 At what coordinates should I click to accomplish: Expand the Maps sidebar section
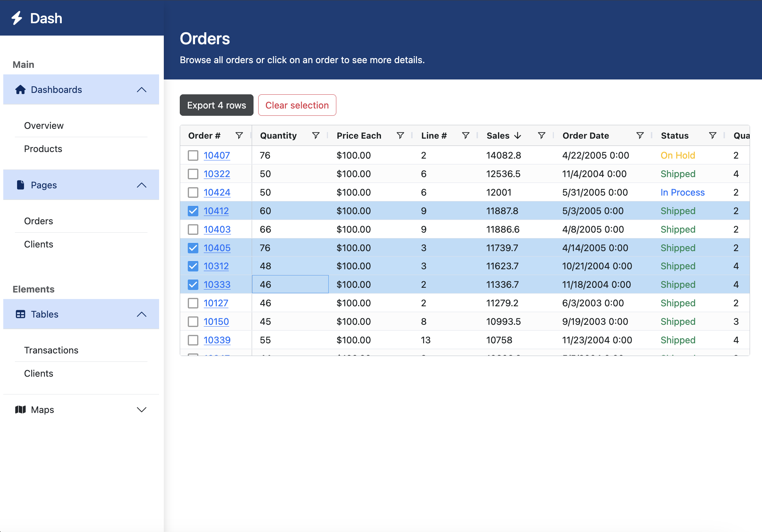[x=141, y=410]
